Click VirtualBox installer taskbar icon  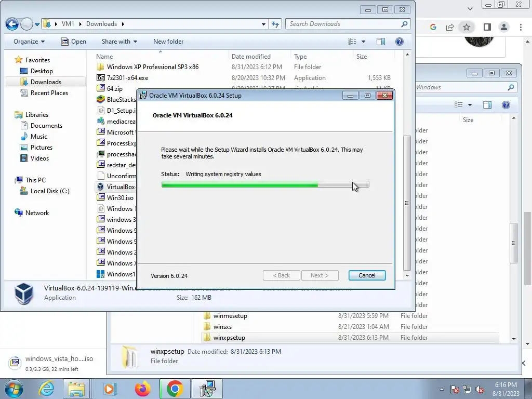tap(207, 389)
